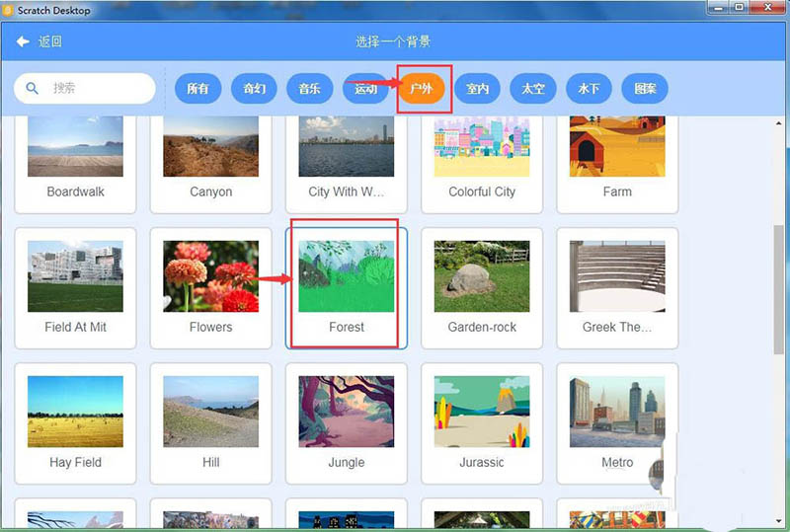Click the Metro label text
Image resolution: width=790 pixels, height=532 pixels.
(618, 463)
